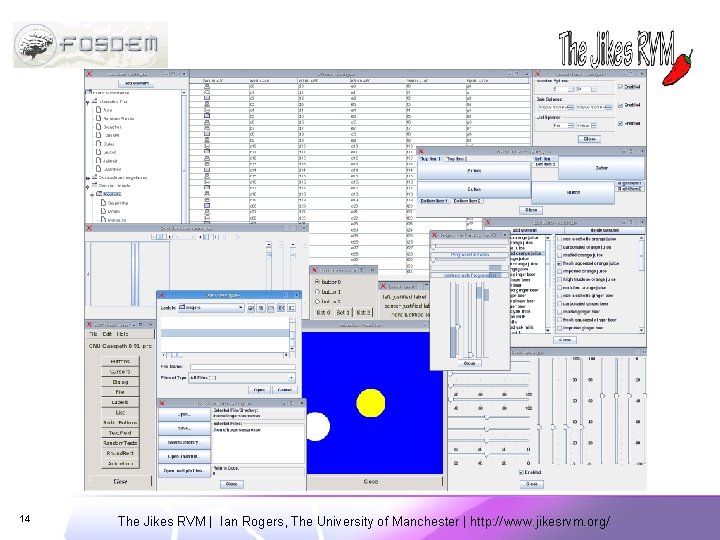Click the 'File Name' input field
Image resolution: width=720 pixels, height=540 pixels.
(242, 367)
